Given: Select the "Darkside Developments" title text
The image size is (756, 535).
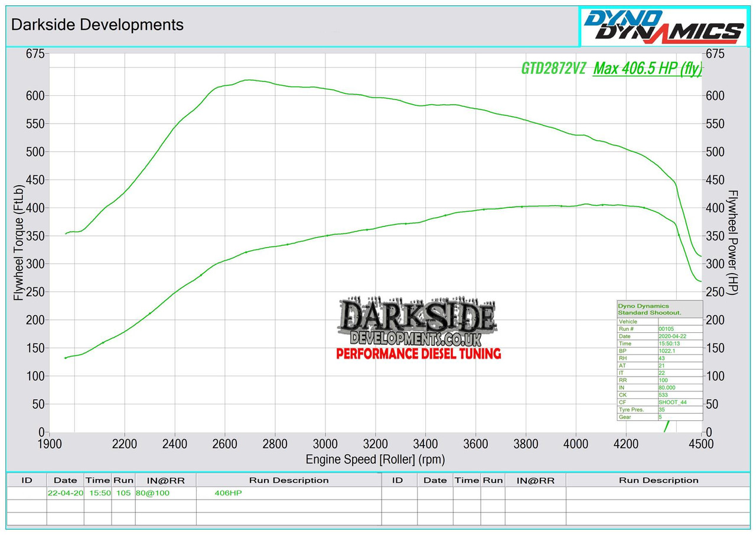Looking at the screenshot, I should point(97,25).
